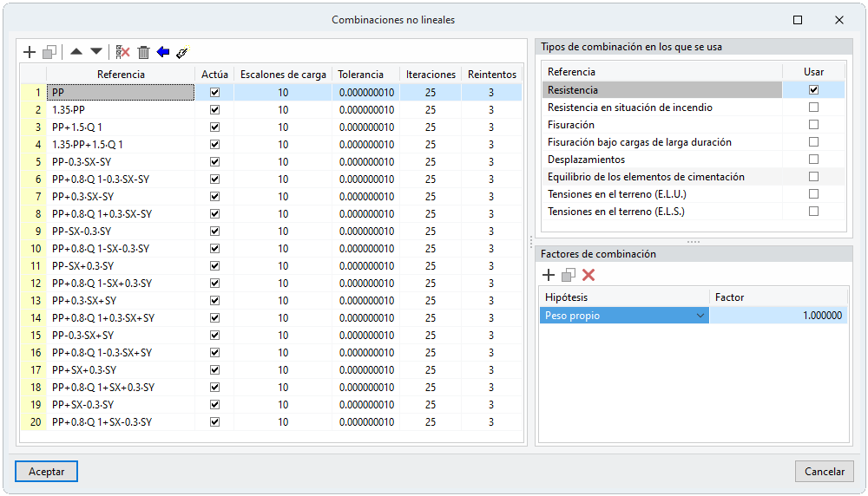Click the panel splitter dots above Factores
The height and width of the screenshot is (496, 868).
click(693, 242)
